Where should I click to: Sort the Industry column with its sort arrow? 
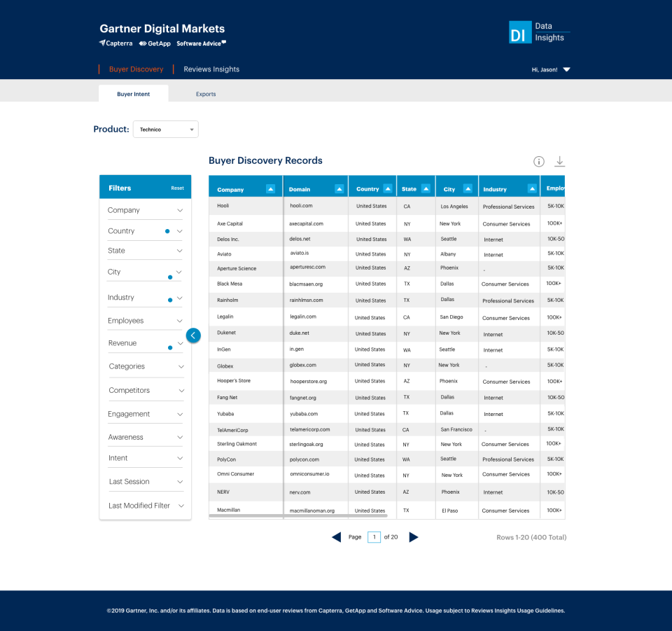[531, 188]
